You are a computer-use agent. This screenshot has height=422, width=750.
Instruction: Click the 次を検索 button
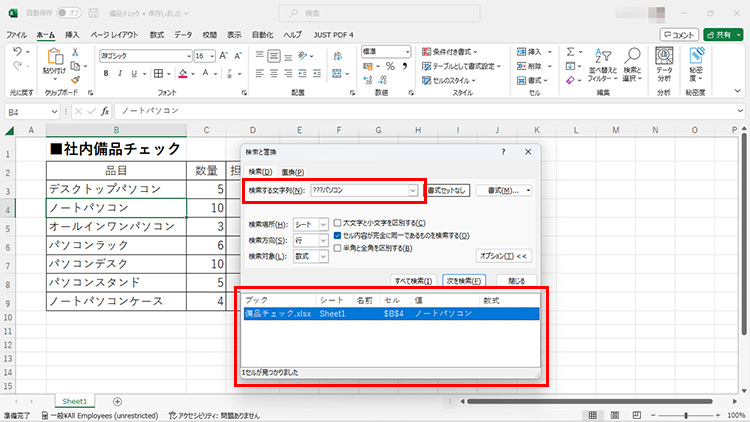(x=463, y=281)
